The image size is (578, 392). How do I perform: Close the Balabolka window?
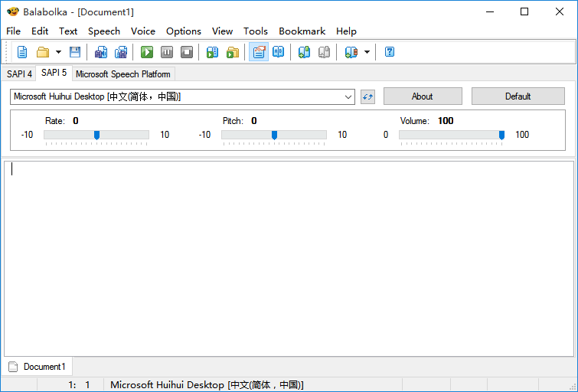(559, 11)
